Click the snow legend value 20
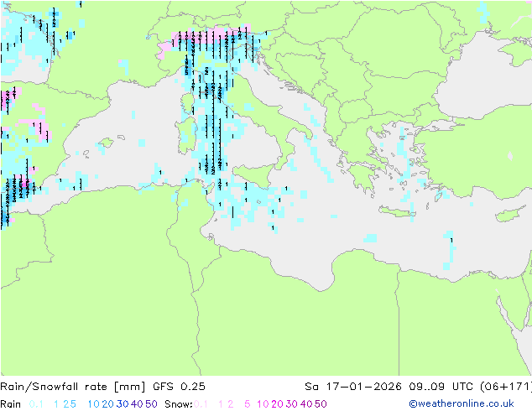The height and width of the screenshot is (411, 532). pyautogui.click(x=277, y=404)
